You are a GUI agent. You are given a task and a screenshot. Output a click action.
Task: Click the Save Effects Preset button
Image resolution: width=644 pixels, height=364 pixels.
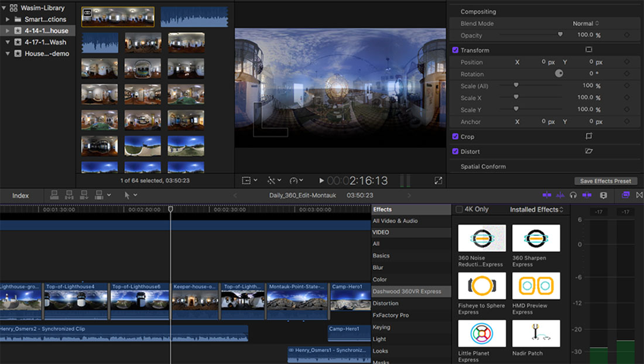[x=605, y=181]
